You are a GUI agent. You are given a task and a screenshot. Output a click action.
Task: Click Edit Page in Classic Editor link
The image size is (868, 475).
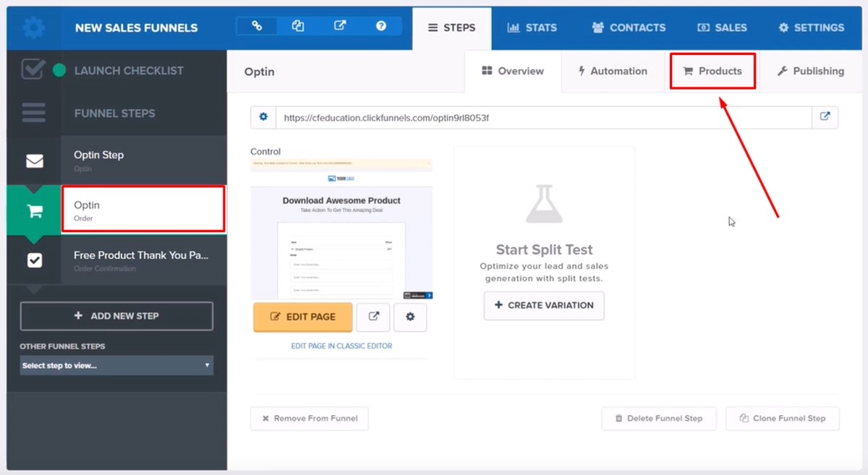(x=341, y=346)
